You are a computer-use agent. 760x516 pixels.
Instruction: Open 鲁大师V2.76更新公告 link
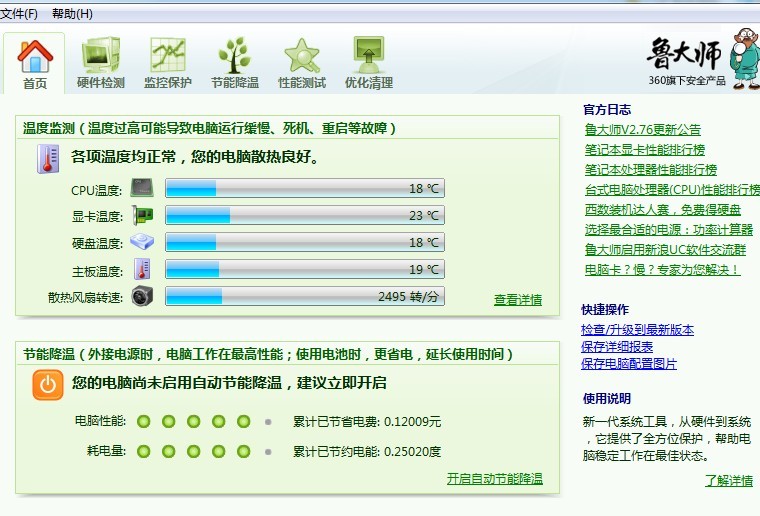642,130
